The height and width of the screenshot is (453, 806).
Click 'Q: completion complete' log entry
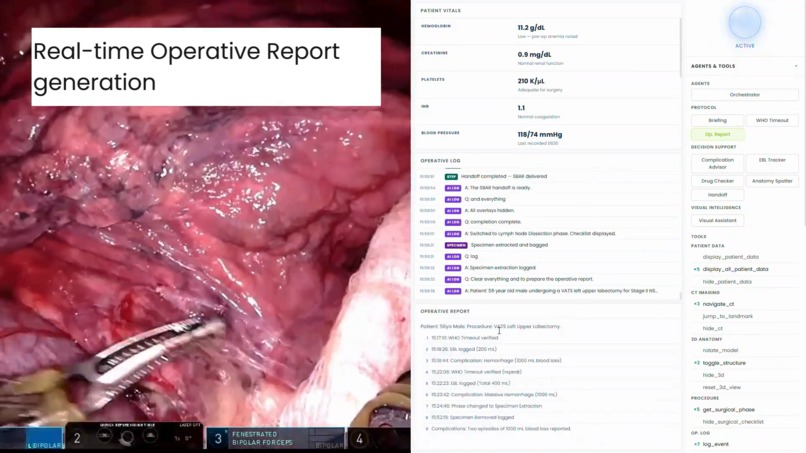click(493, 222)
